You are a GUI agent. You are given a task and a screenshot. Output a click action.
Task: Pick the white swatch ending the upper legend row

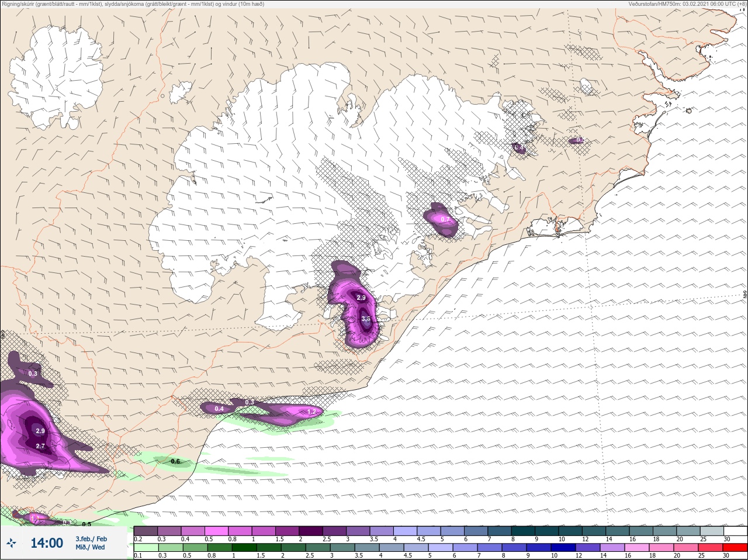[x=735, y=531]
